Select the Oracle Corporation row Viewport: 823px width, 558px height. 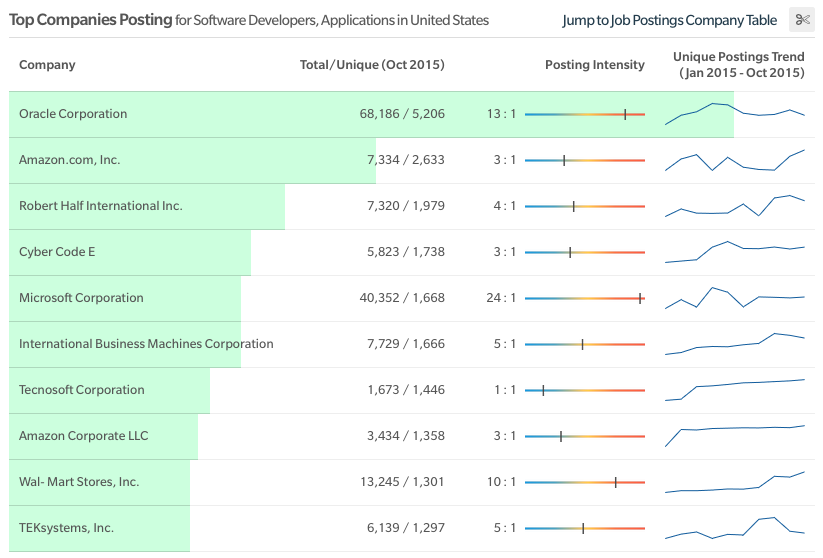point(412,114)
